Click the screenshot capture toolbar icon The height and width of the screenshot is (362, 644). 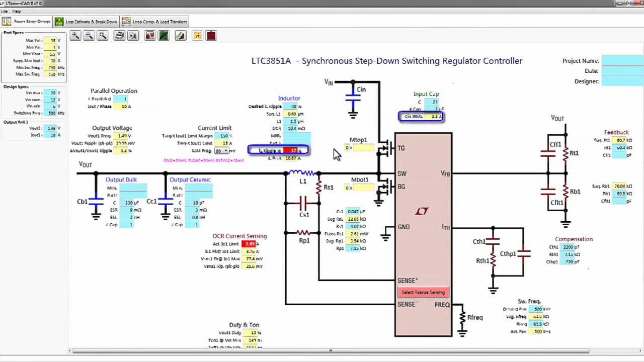click(x=133, y=35)
